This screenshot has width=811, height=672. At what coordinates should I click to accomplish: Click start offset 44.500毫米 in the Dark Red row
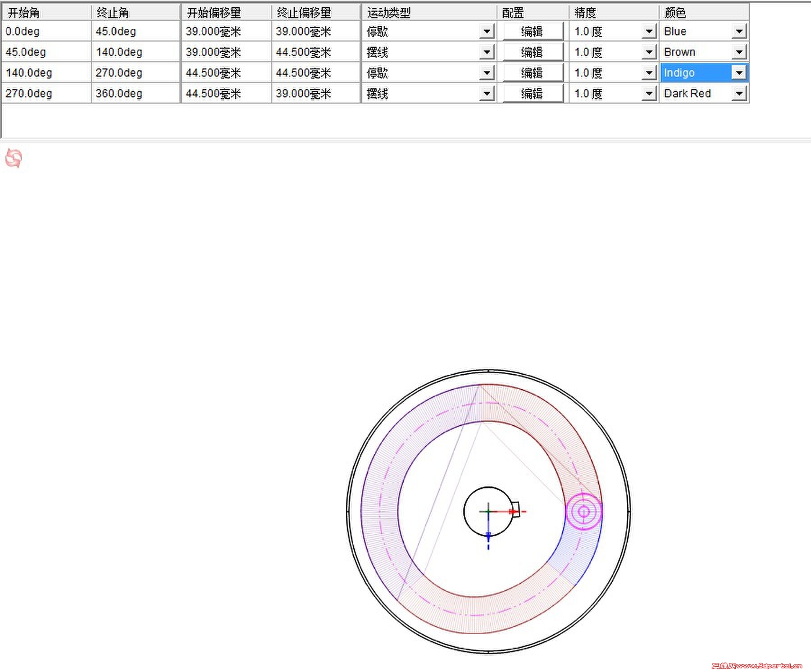pyautogui.click(x=226, y=94)
